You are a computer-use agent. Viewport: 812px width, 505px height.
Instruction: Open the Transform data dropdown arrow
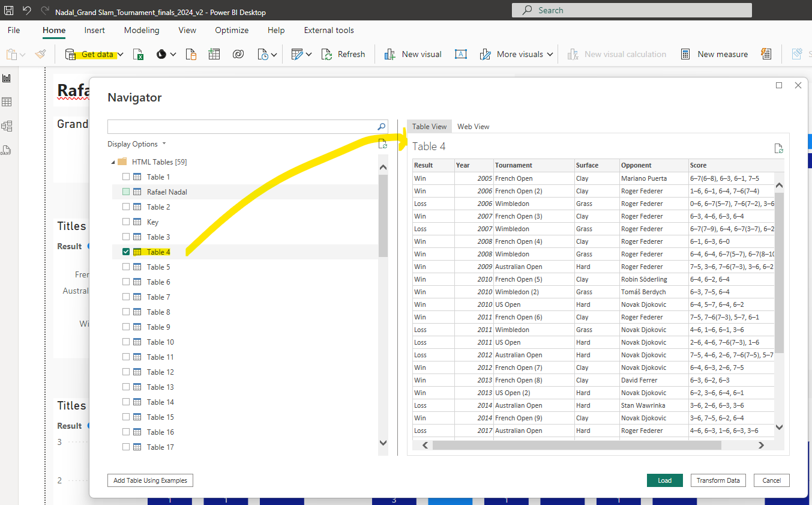[309, 55]
